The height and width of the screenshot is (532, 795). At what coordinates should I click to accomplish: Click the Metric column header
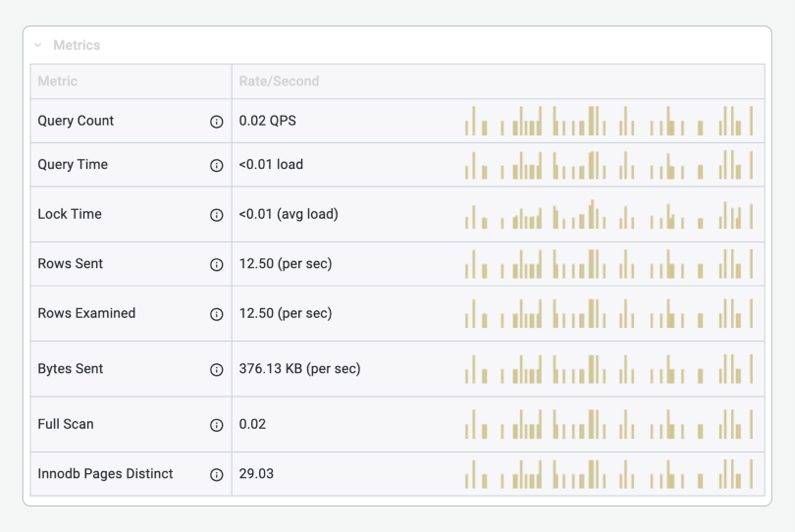click(x=58, y=81)
